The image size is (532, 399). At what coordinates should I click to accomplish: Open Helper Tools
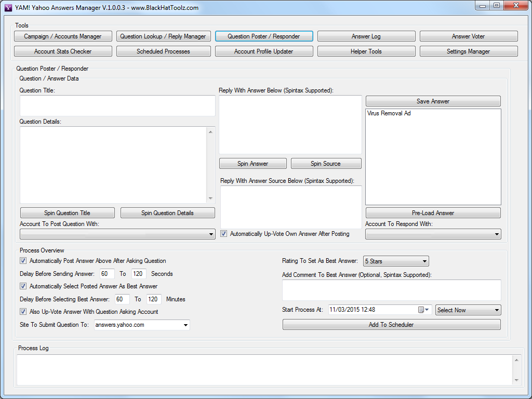366,51
